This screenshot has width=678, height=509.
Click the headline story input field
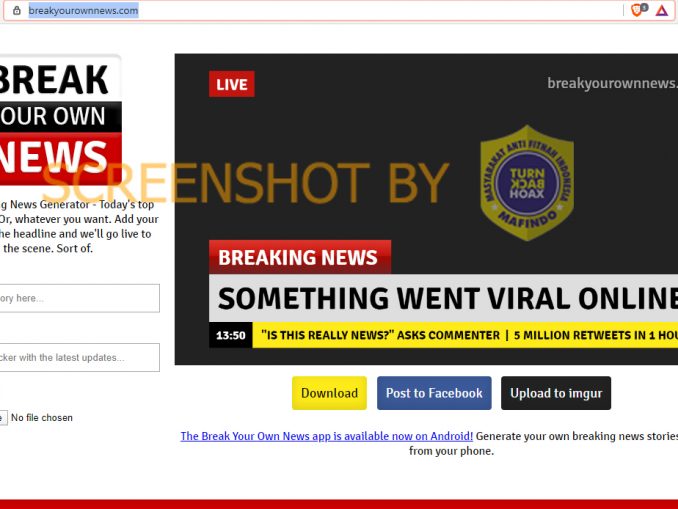coord(80,298)
